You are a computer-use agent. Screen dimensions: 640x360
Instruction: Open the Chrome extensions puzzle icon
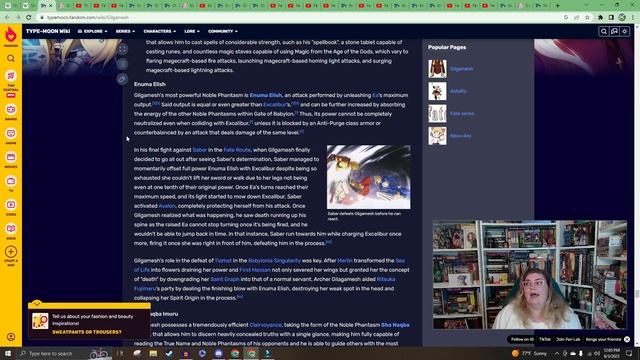[x=600, y=18]
